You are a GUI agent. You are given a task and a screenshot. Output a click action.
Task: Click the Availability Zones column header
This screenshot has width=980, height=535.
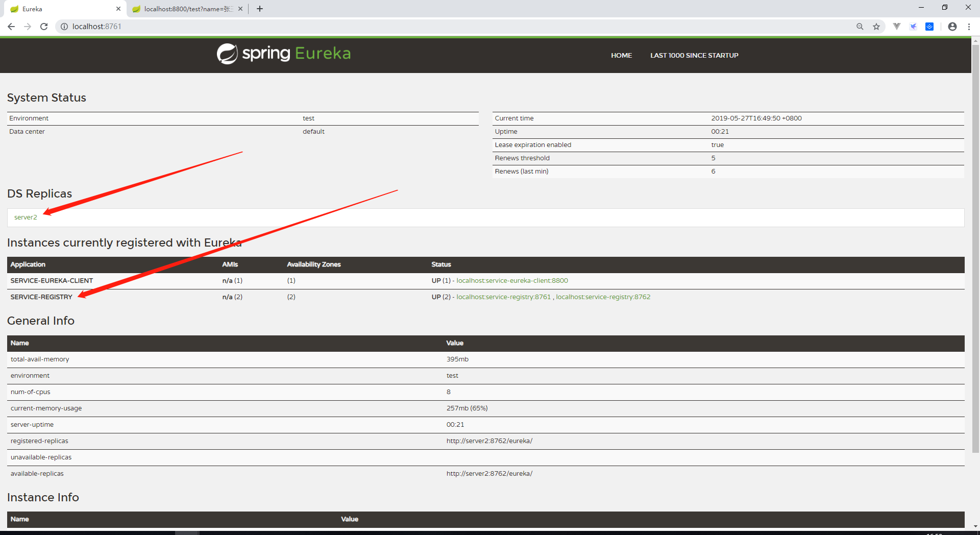coord(314,264)
